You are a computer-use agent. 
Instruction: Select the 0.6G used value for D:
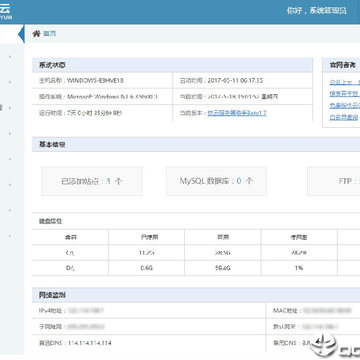click(x=146, y=268)
